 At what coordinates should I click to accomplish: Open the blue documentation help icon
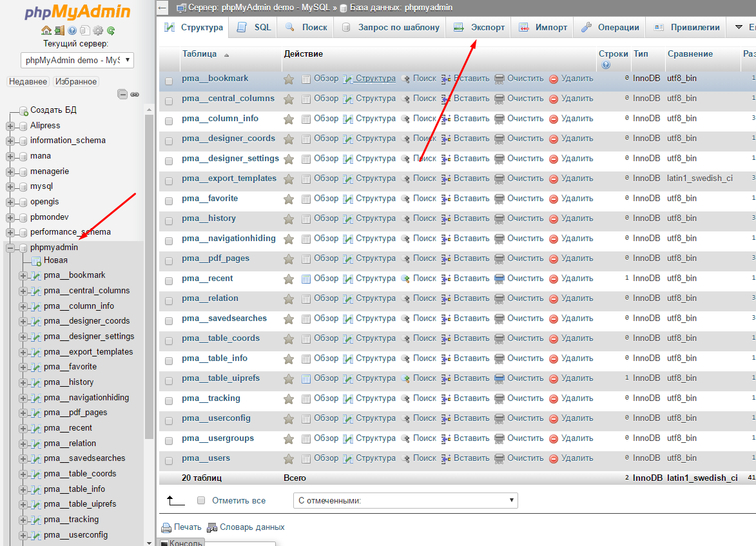[72, 30]
